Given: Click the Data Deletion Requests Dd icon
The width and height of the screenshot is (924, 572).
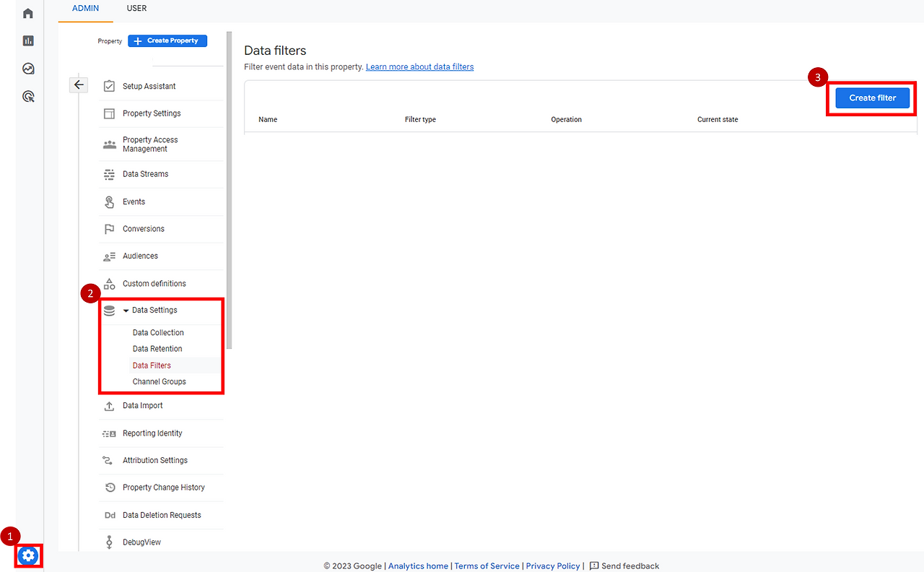Looking at the screenshot, I should (110, 515).
